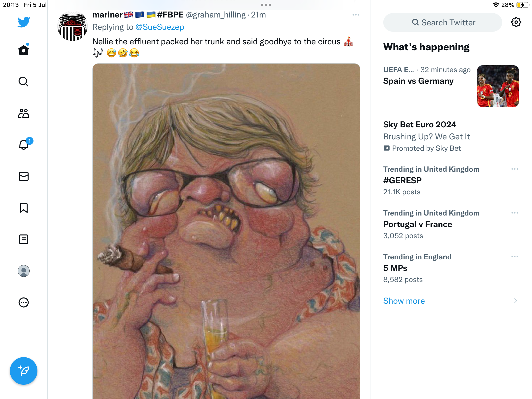Open Messages envelope icon
Image resolution: width=532 pixels, height=399 pixels.
[x=24, y=176]
